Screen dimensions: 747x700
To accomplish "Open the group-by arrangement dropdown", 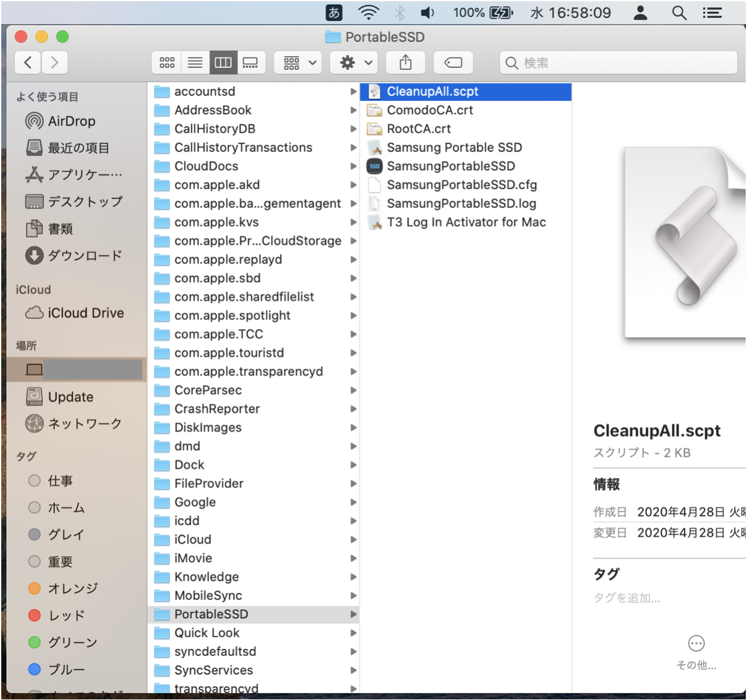I will pos(299,62).
